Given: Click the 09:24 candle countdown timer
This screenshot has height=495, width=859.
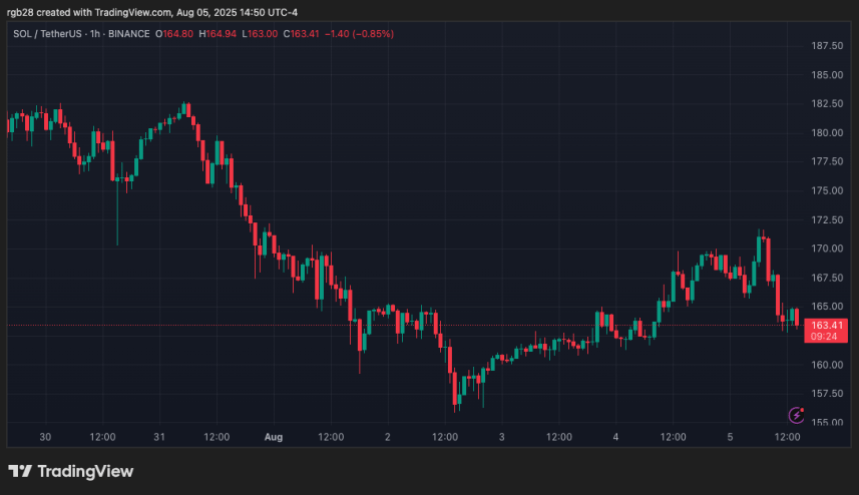Looking at the screenshot, I should tap(826, 337).
